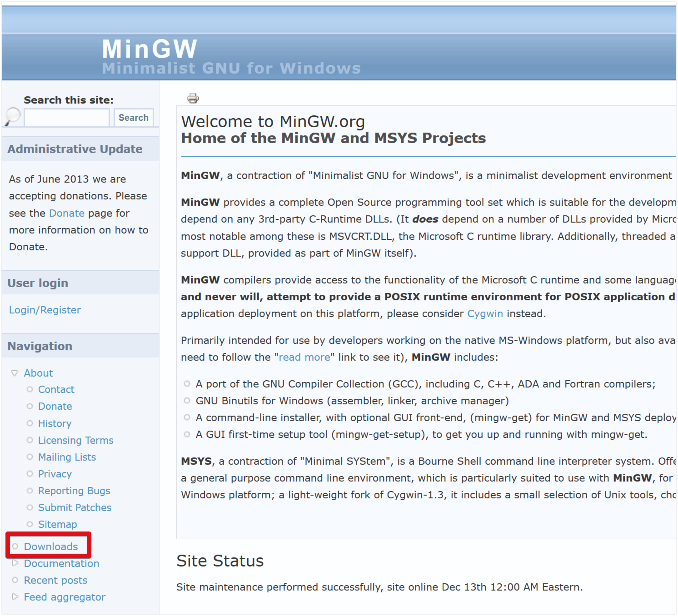Open the Login/Register page
The width and height of the screenshot is (678, 616).
click(44, 309)
